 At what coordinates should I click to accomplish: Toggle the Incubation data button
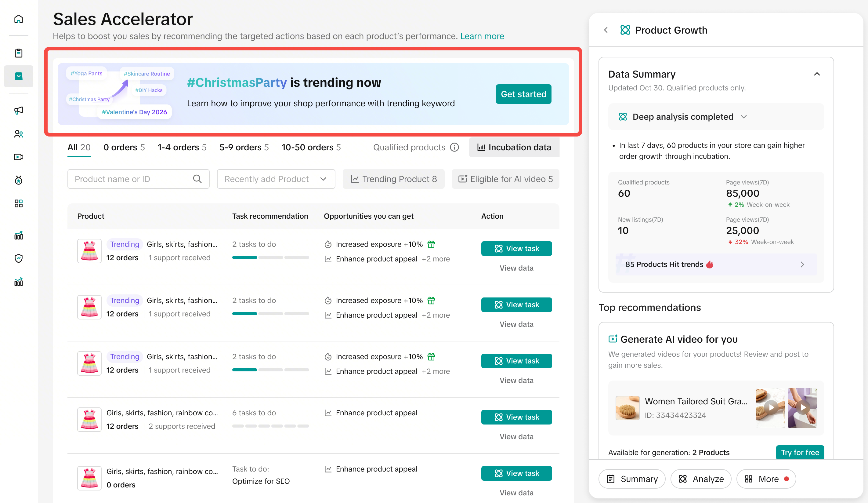[514, 147]
